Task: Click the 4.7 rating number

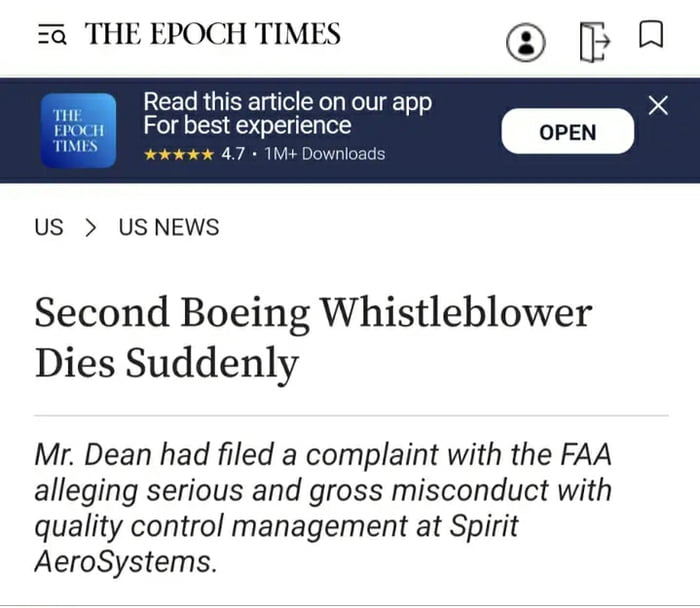Action: pyautogui.click(x=233, y=154)
